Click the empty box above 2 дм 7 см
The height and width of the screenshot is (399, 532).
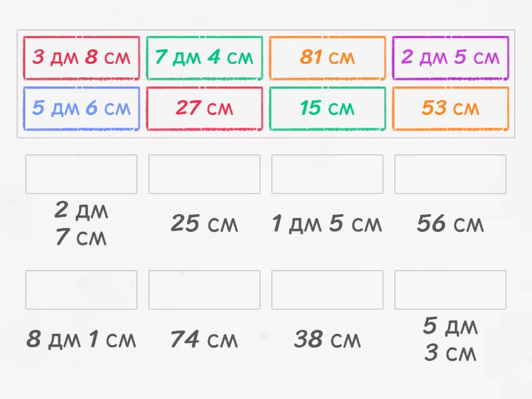pyautogui.click(x=81, y=174)
